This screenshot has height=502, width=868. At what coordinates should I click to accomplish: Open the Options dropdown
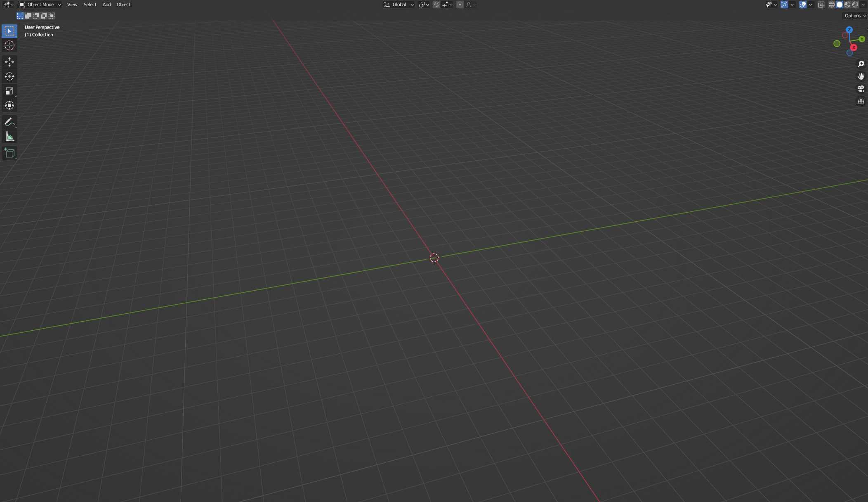(x=855, y=16)
